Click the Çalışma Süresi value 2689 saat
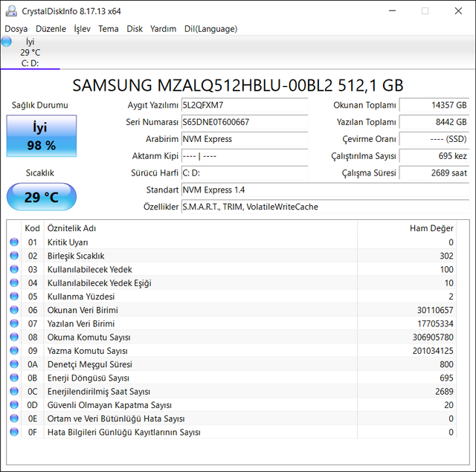The height and width of the screenshot is (472, 476). [x=434, y=173]
